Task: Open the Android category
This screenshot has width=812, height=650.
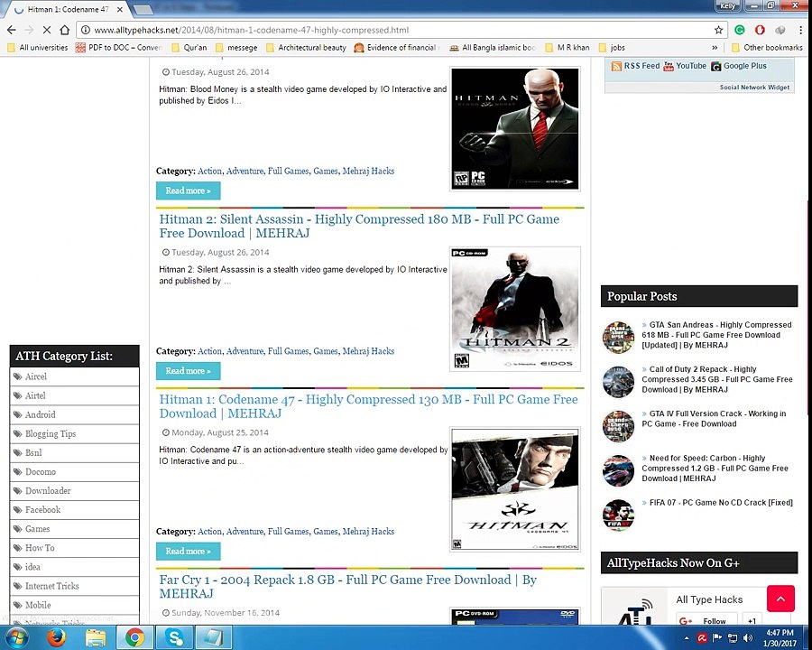Action: click(x=74, y=414)
